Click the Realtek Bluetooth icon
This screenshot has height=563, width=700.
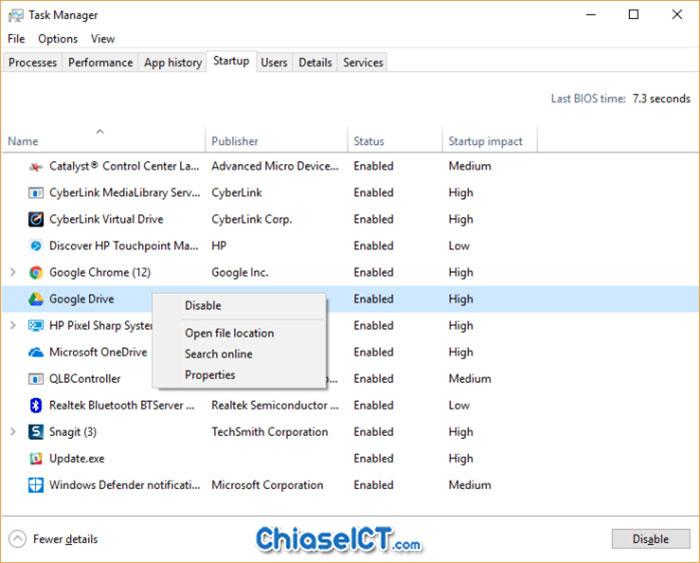[36, 405]
